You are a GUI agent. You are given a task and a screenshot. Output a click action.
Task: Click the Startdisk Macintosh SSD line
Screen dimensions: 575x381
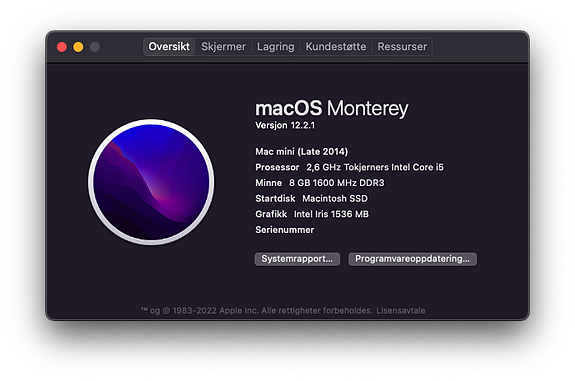[311, 199]
